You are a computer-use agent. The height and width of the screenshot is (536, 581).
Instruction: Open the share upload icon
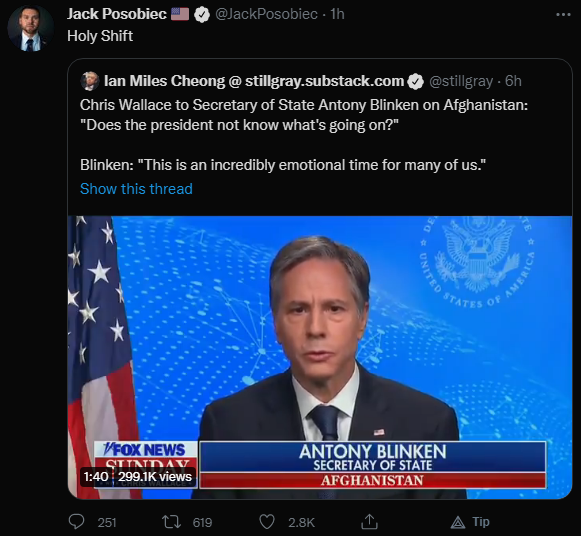(369, 522)
